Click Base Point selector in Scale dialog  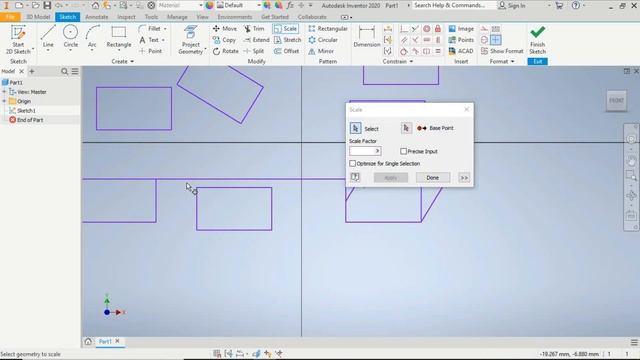click(x=406, y=128)
